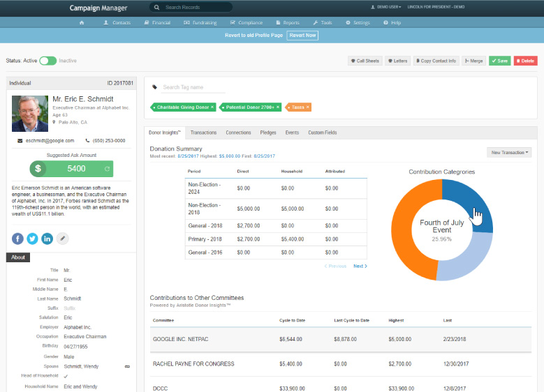Open the Custom Fields tab
Image resolution: width=544 pixels, height=392 pixels.
tap(322, 133)
